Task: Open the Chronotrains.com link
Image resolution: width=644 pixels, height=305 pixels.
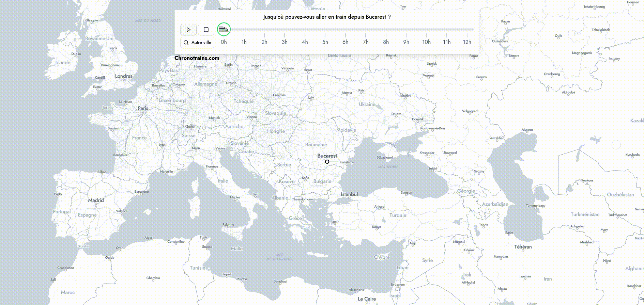Action: (x=197, y=58)
